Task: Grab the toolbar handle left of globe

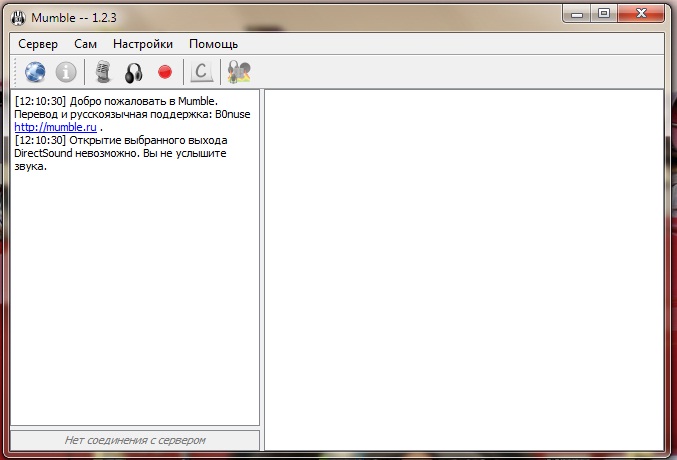Action: tap(14, 72)
